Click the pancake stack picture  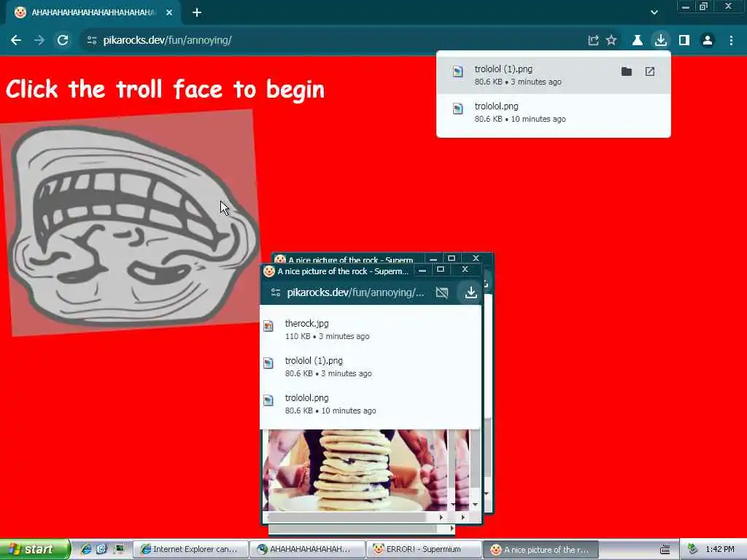point(357,470)
